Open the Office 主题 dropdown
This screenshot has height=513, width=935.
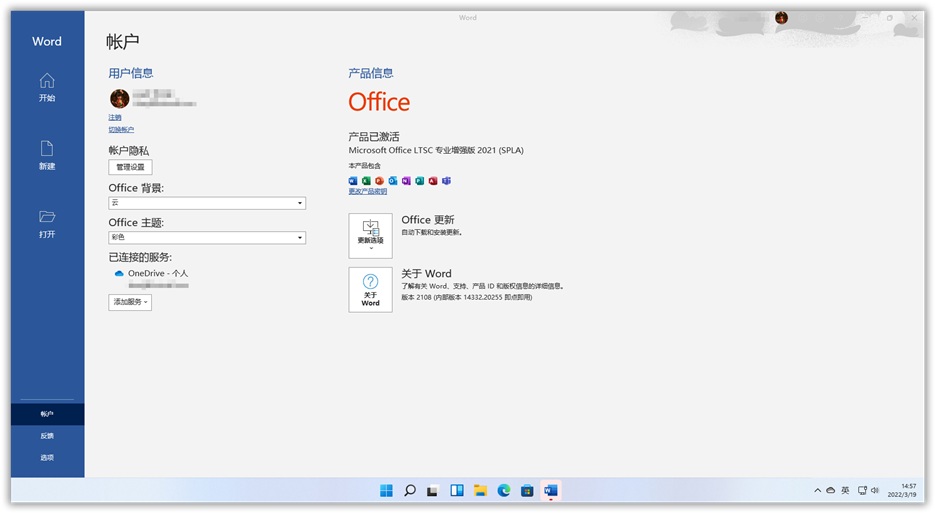[207, 237]
